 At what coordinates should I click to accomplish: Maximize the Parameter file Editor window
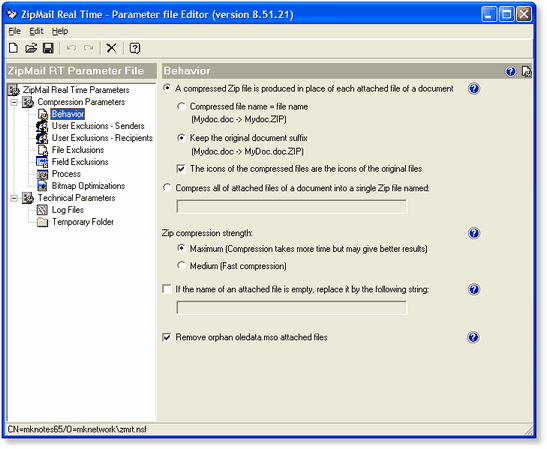pos(506,15)
